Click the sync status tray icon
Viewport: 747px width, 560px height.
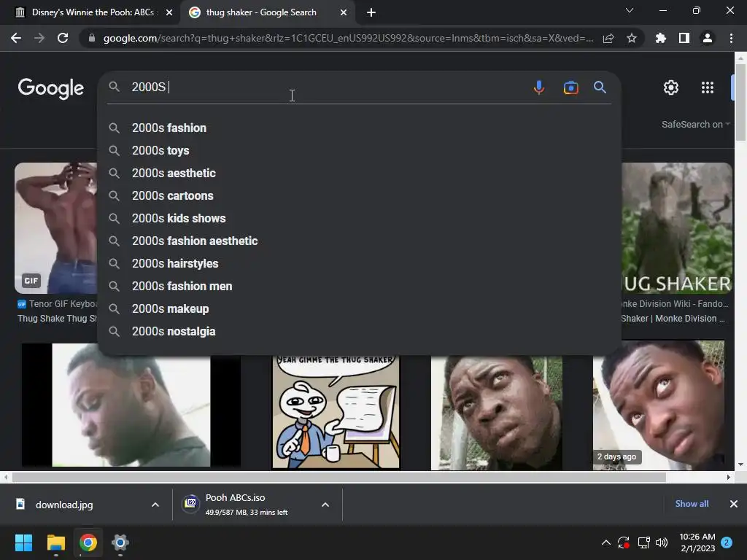(x=624, y=542)
